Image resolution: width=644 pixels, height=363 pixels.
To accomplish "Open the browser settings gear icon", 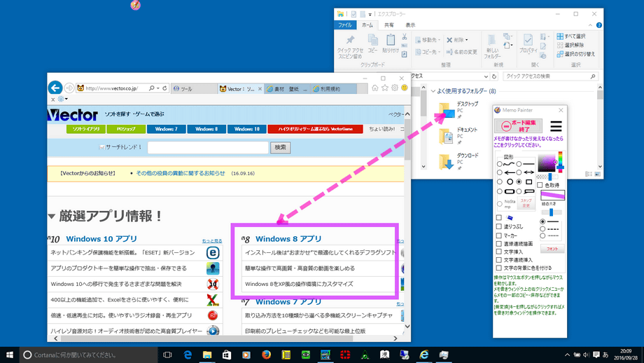I will [x=395, y=88].
